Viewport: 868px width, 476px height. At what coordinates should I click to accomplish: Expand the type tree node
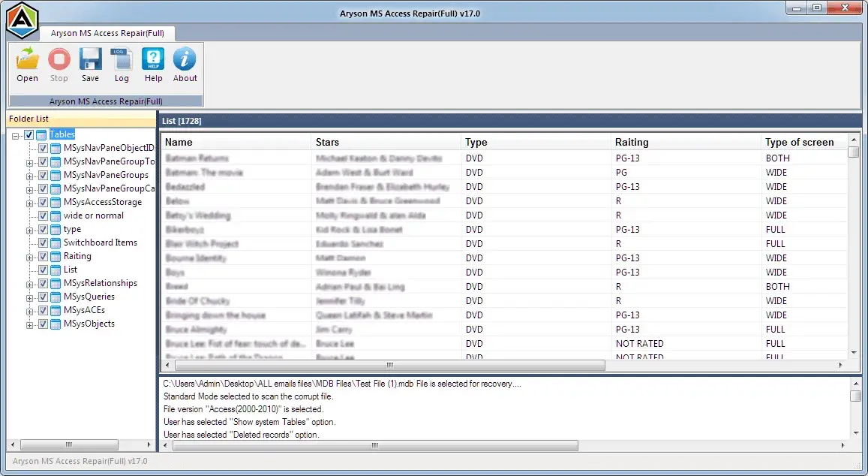[x=29, y=230]
